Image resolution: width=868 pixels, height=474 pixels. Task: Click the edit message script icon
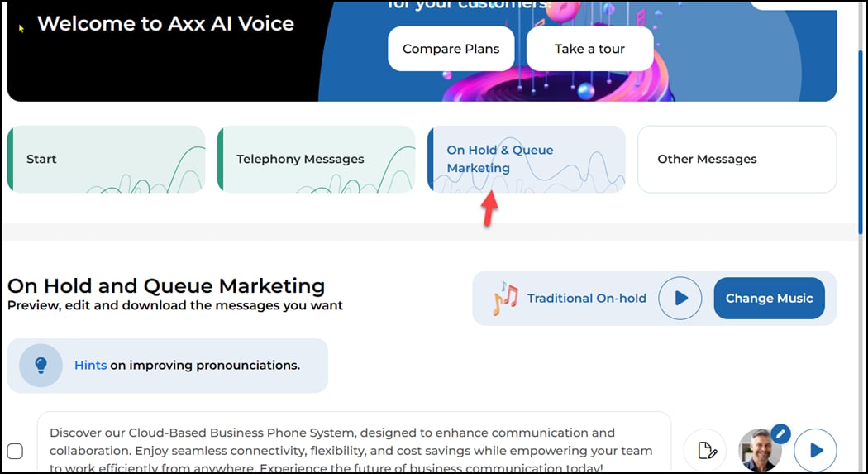705,450
